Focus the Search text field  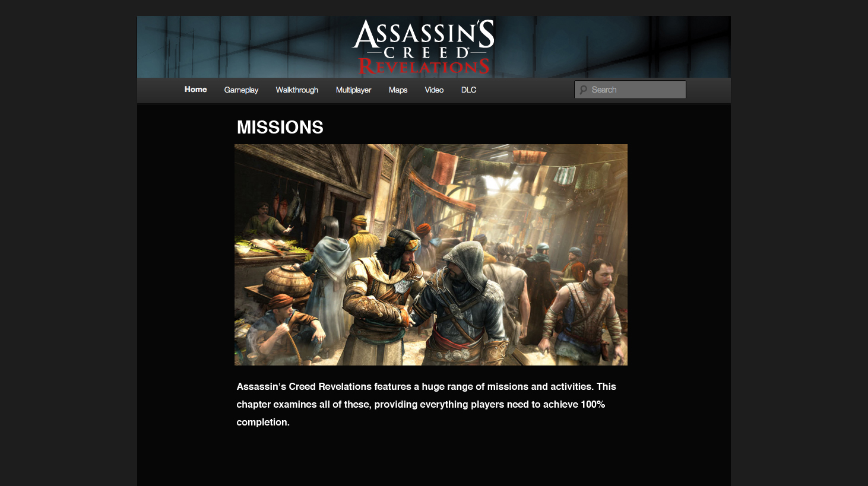tap(630, 90)
